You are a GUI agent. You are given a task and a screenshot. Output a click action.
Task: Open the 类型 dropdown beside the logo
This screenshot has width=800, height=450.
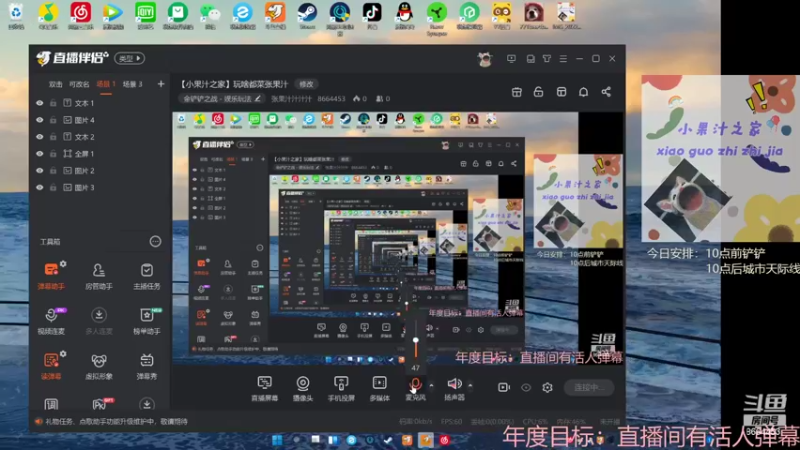click(130, 59)
